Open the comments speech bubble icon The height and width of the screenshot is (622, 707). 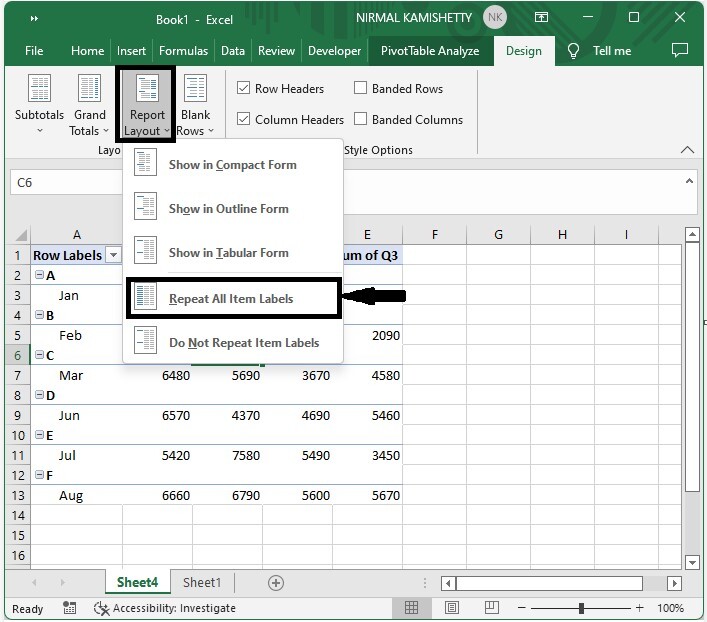[679, 51]
